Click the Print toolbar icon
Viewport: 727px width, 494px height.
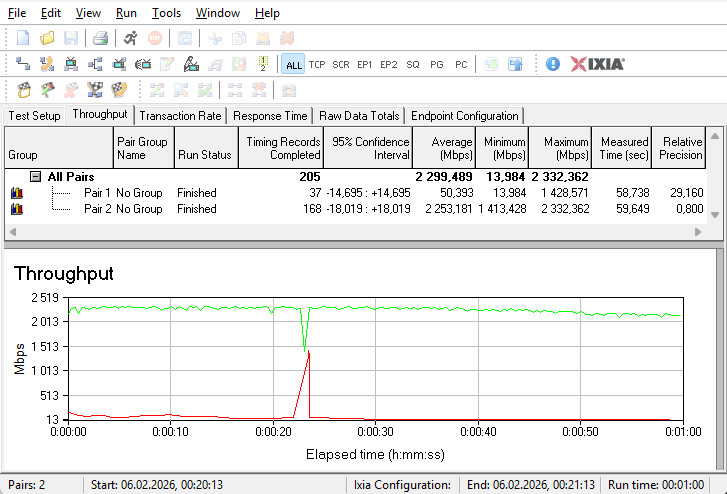(100, 38)
